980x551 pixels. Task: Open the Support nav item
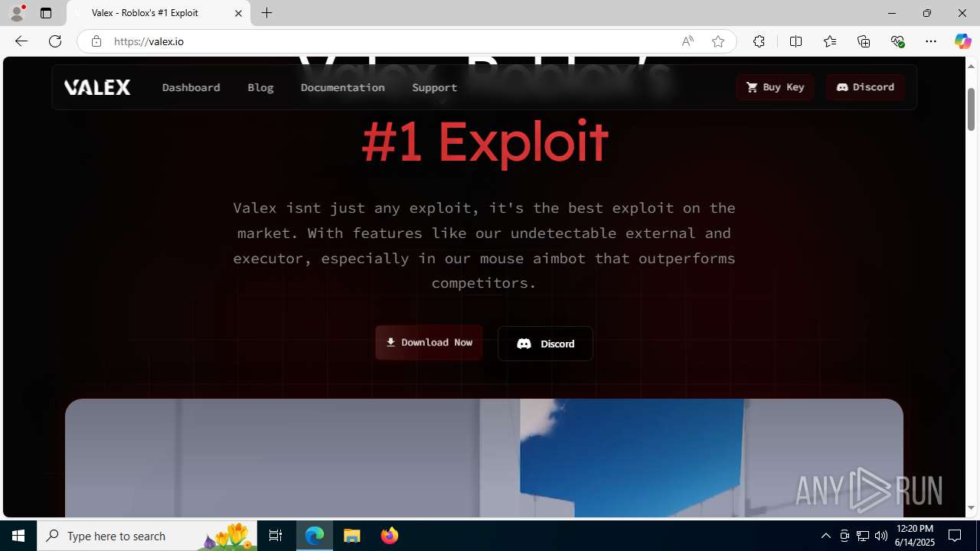pyautogui.click(x=434, y=87)
